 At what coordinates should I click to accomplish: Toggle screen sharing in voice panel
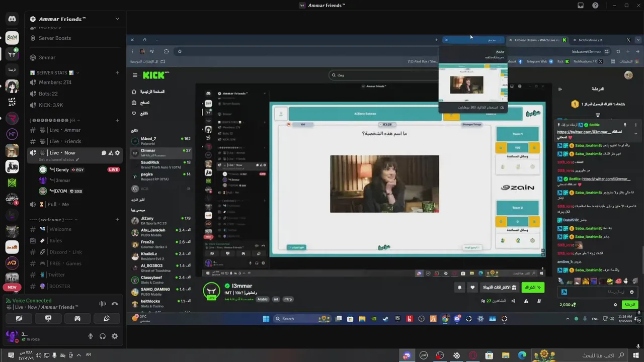point(48,318)
